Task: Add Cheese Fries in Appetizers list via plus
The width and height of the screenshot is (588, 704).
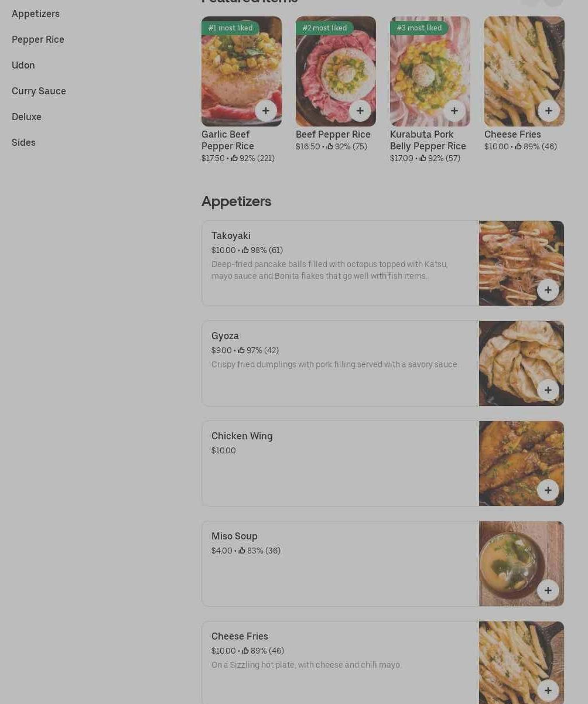Action: click(548, 691)
